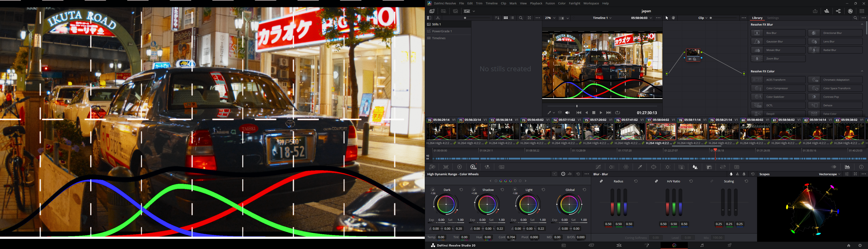This screenshot has width=868, height=249.
Task: Select the Sharpen mode in Blur
Action: (738, 174)
